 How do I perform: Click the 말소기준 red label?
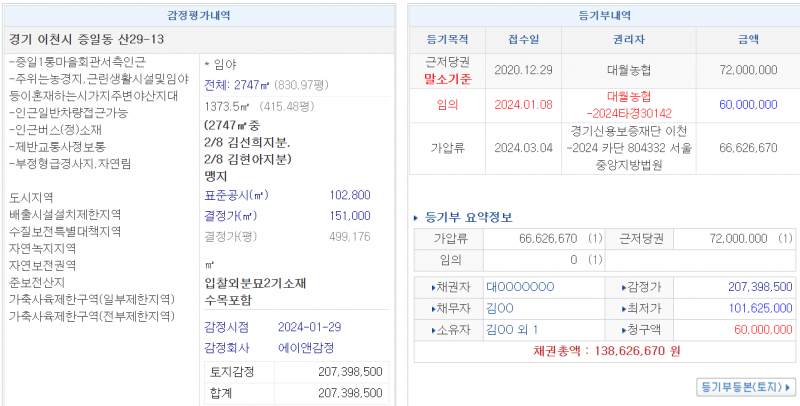click(447, 78)
